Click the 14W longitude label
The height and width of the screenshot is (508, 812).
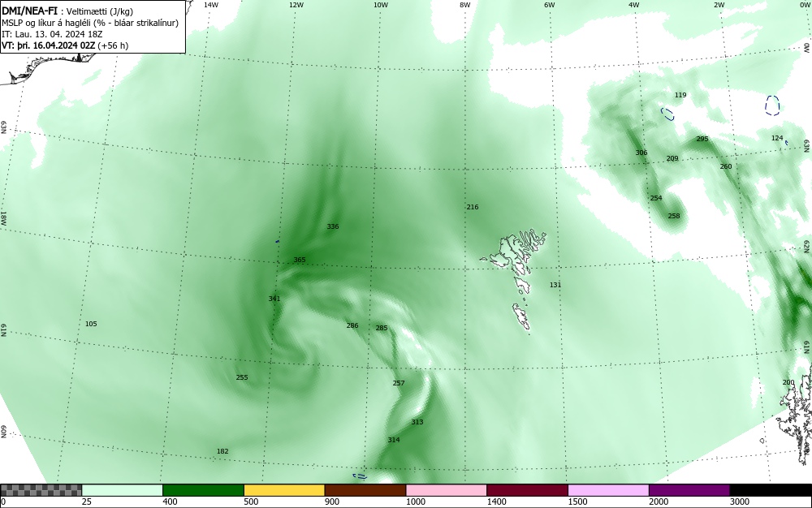click(210, 5)
